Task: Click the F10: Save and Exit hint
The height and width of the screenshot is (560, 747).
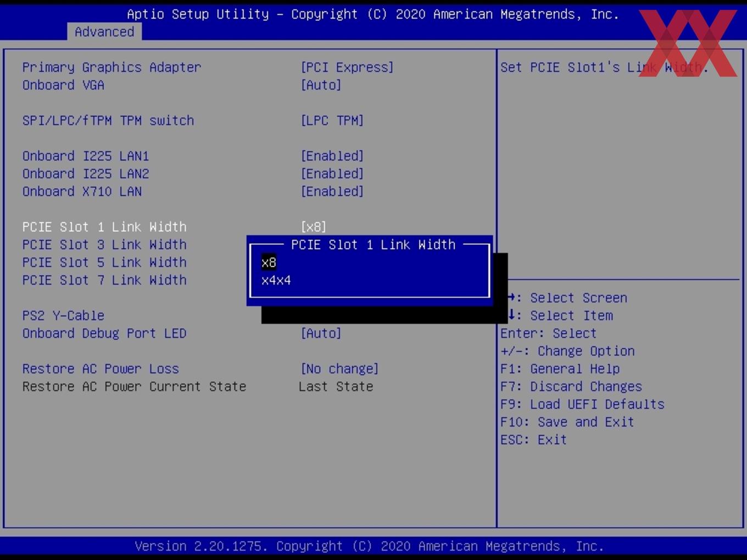Action: tap(567, 422)
